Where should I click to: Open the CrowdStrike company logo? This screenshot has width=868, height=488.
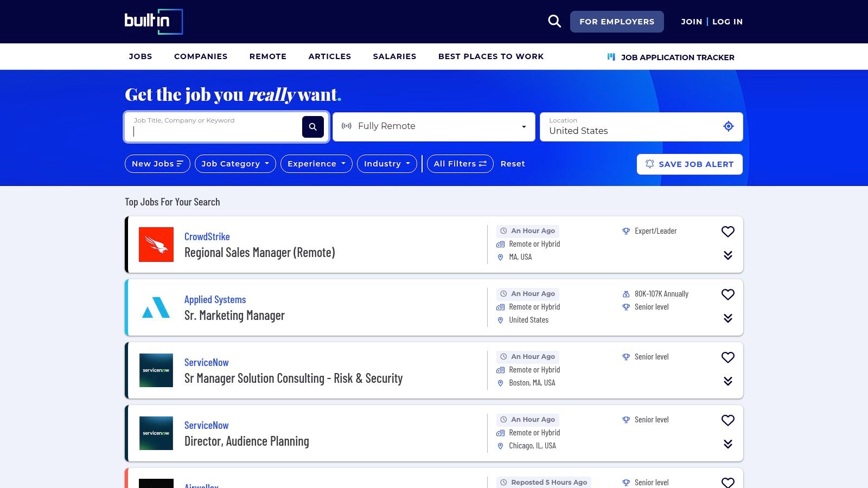click(x=156, y=245)
